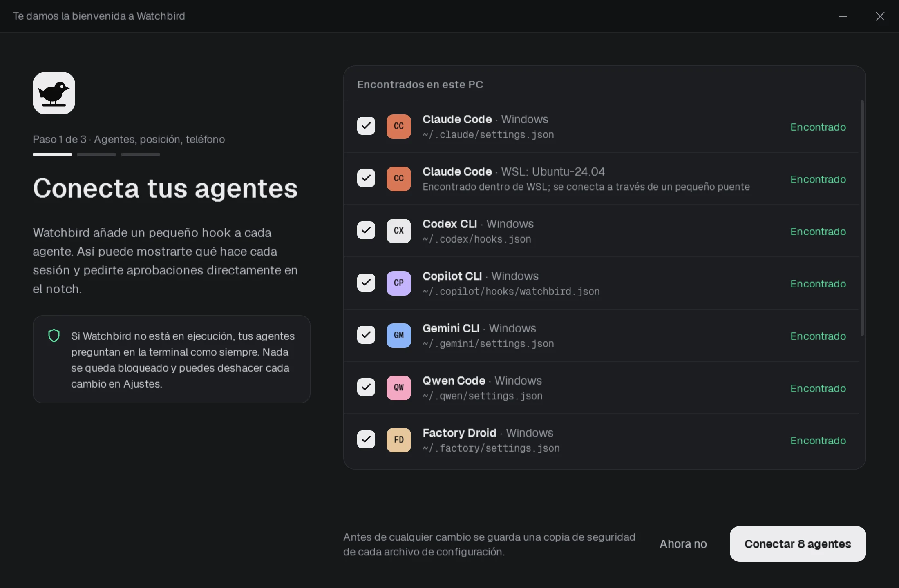Click the Copilot CLI · Windows title
Screen dimensions: 899x588
(x=481, y=276)
